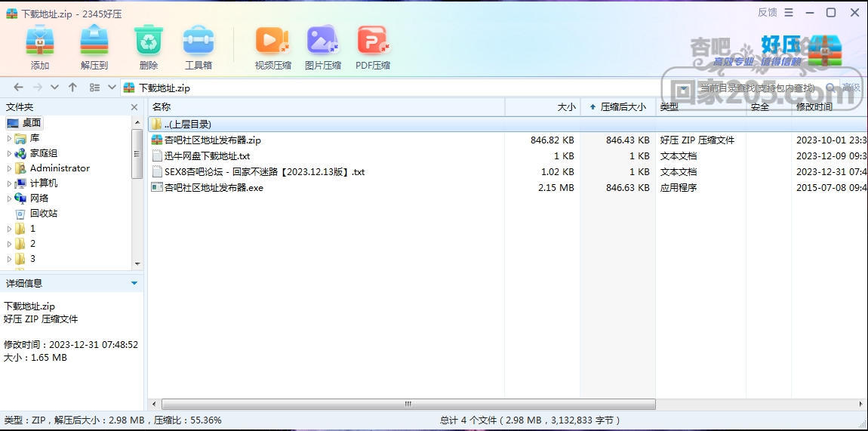The image size is (868, 431).
Task: Open the view mode dropdown arrow
Action: tap(111, 88)
